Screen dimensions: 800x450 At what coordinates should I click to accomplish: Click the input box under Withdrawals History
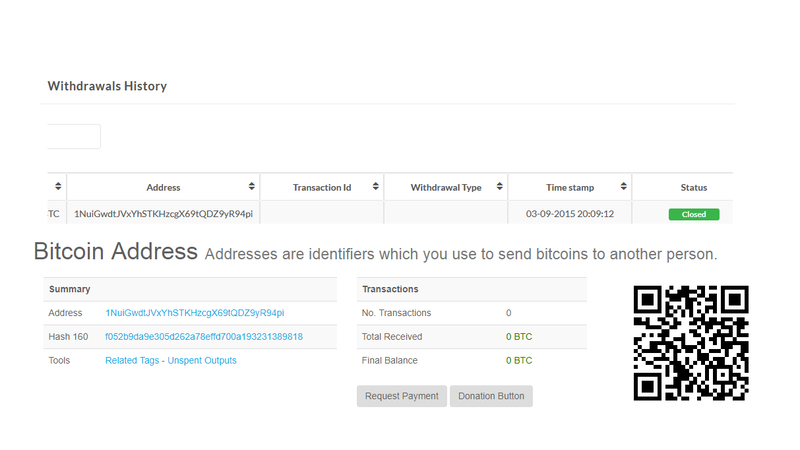74,137
